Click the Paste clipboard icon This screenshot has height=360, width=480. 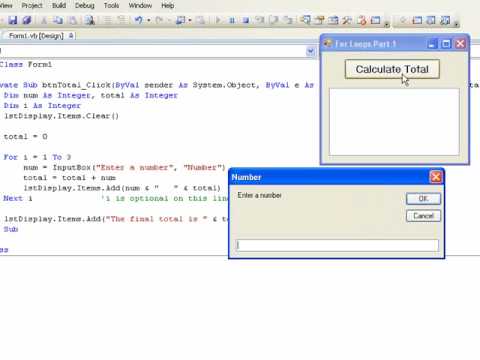[73, 20]
